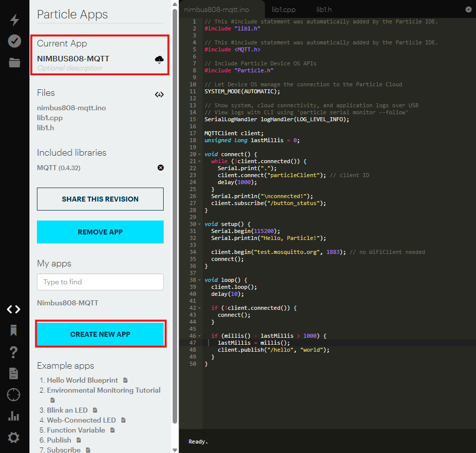Click the download app cloud icon
The height and width of the screenshot is (453, 476).
159,59
